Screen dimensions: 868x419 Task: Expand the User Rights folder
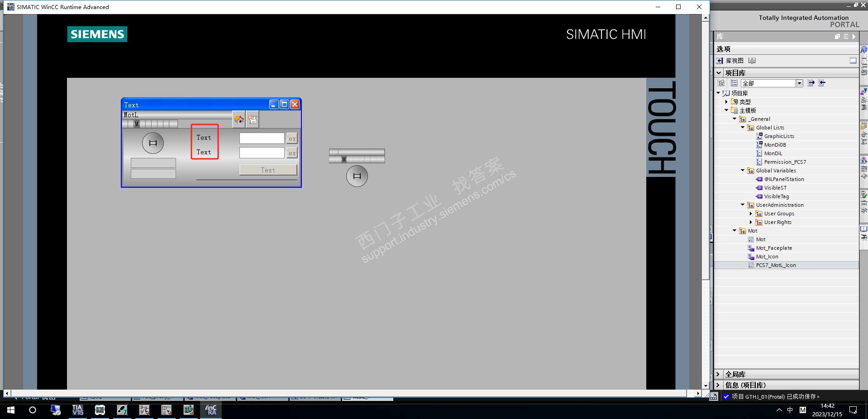(751, 222)
